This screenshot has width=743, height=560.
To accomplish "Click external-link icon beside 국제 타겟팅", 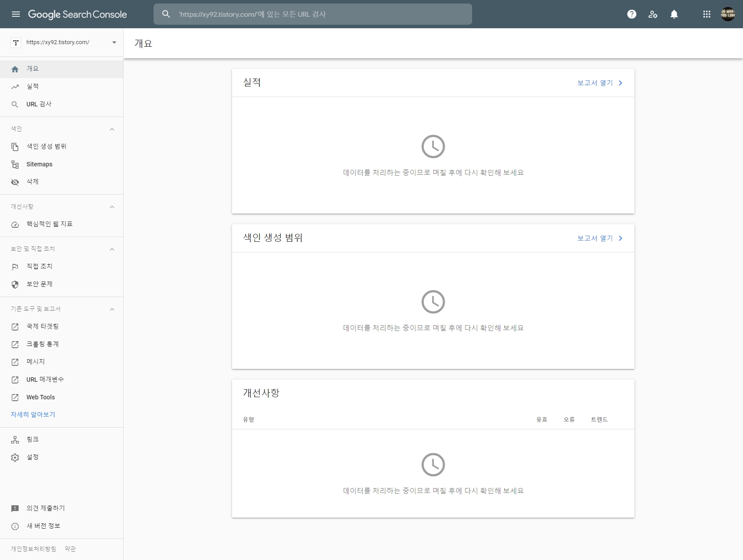I will click(15, 327).
